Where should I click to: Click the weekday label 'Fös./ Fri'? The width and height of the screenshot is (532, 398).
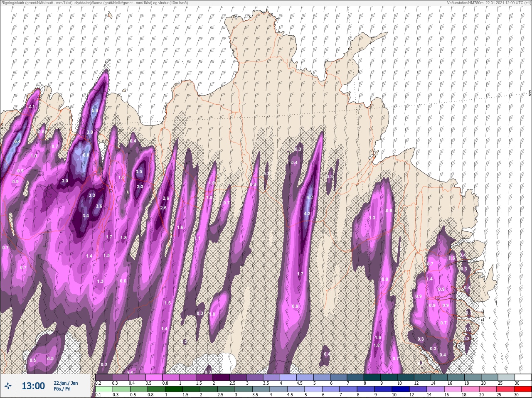62,390
